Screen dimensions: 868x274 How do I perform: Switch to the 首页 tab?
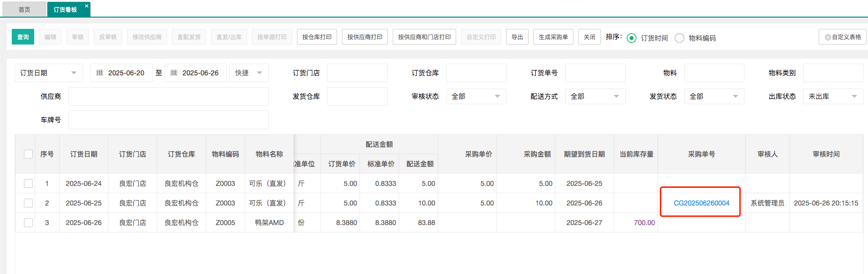coord(24,10)
